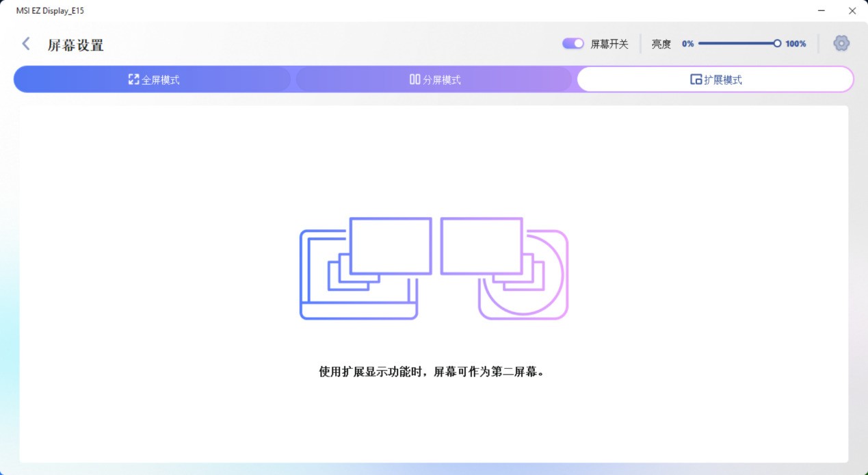Switch to the 全屏模式 tab
Viewport: 868px width, 475px height.
153,79
